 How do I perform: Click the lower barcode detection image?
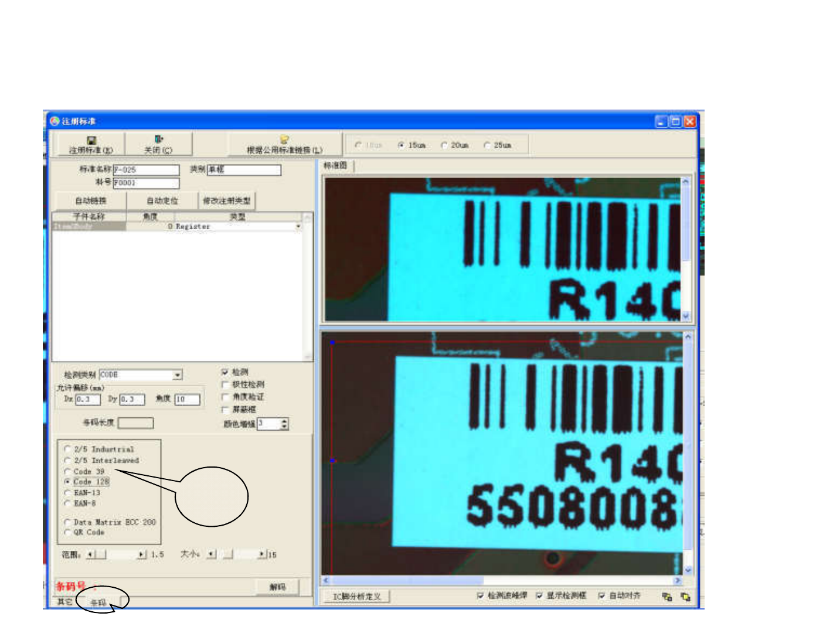coord(502,454)
